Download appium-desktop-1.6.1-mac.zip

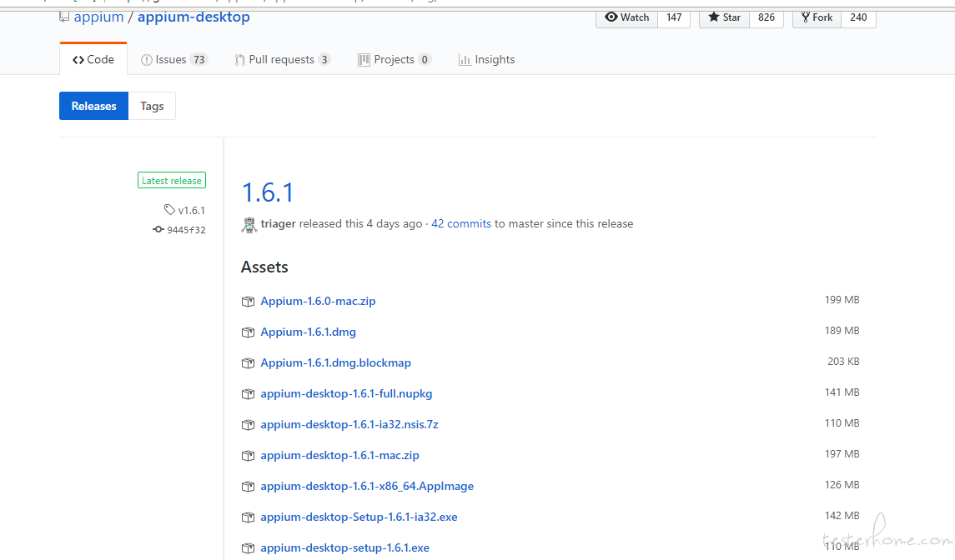click(x=339, y=456)
